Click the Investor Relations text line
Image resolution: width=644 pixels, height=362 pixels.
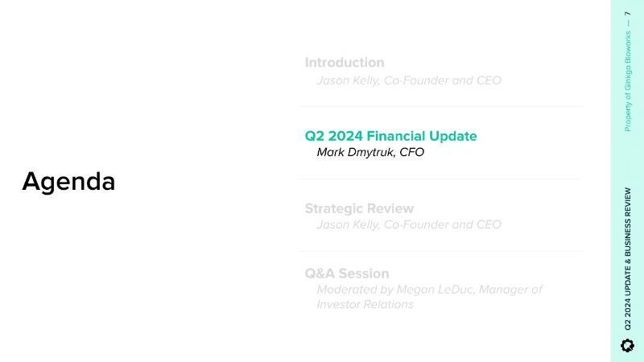pos(365,305)
